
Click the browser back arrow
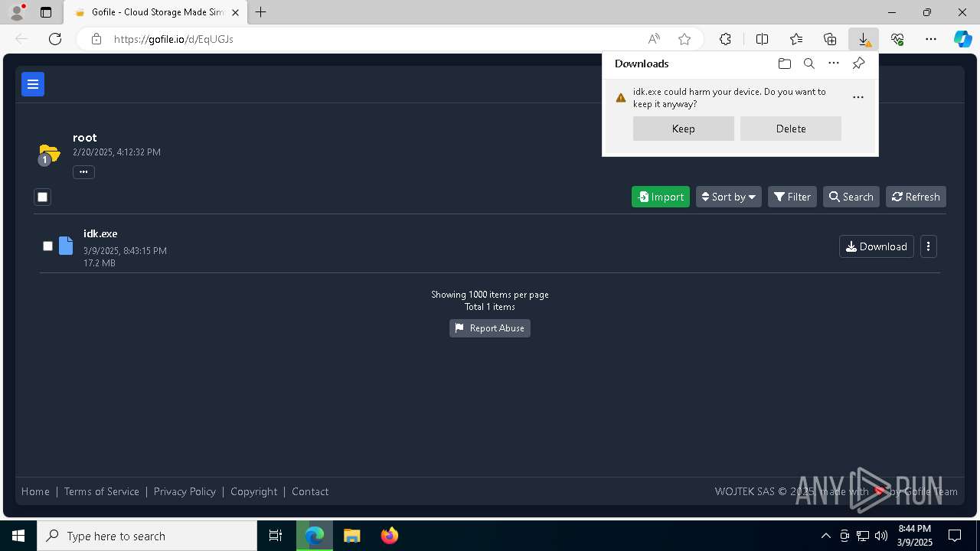pyautogui.click(x=21, y=39)
